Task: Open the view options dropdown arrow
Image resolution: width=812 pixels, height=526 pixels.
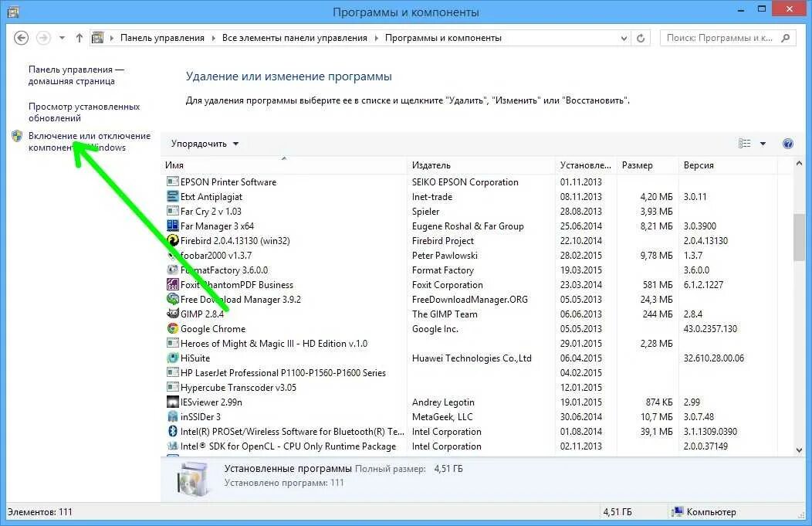Action: (x=763, y=144)
